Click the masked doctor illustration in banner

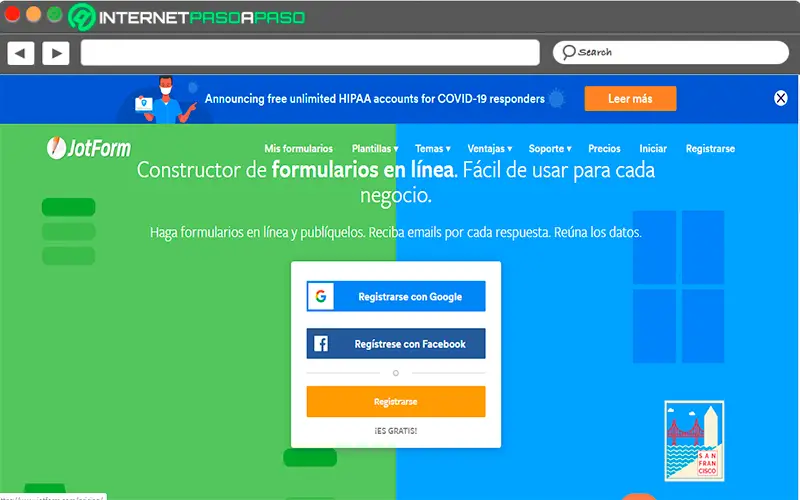(165, 100)
